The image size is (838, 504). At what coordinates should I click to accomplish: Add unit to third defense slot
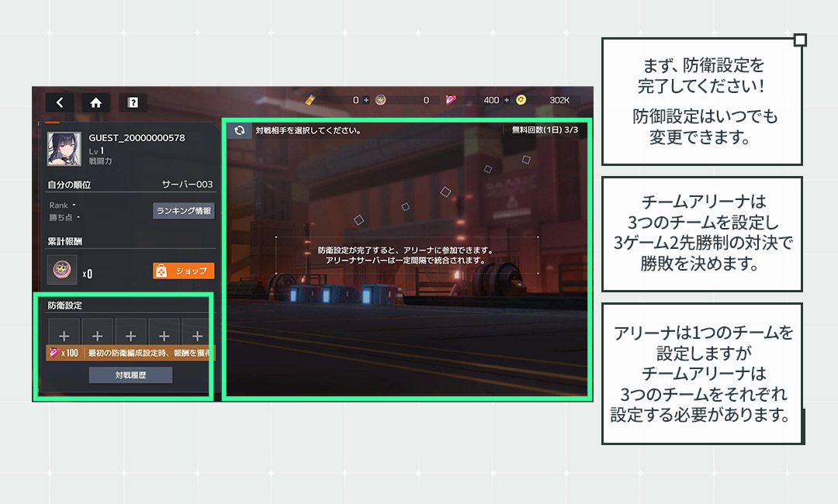point(130,336)
